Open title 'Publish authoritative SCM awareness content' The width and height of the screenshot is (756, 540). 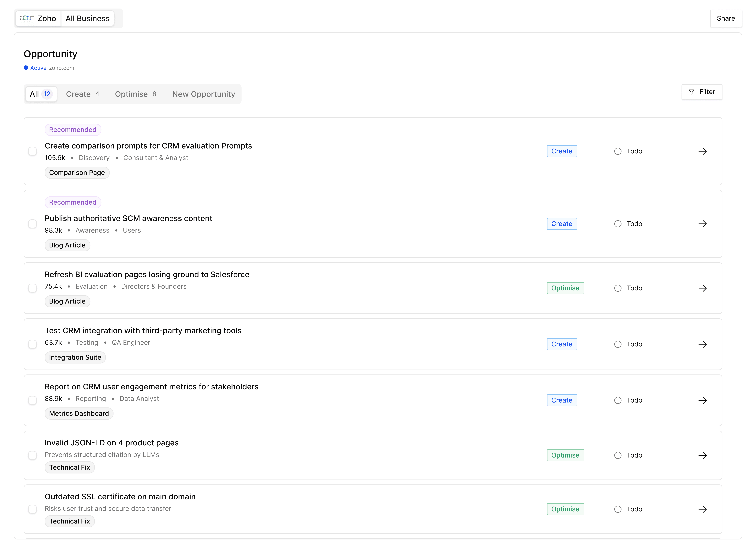point(128,218)
